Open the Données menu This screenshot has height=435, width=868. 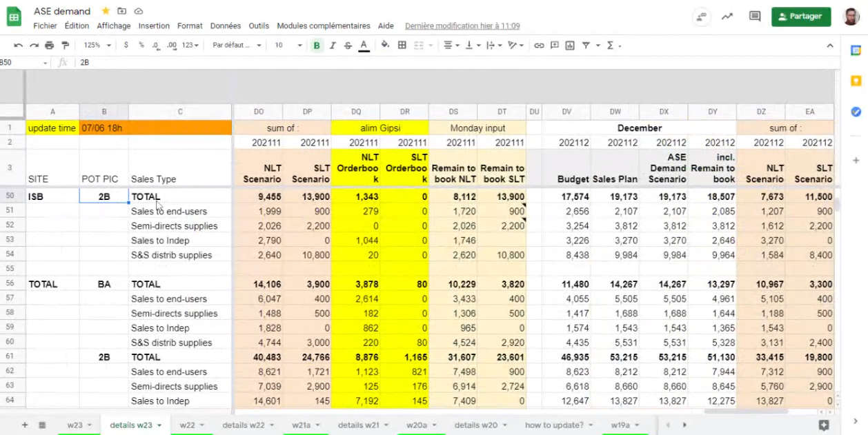(225, 26)
